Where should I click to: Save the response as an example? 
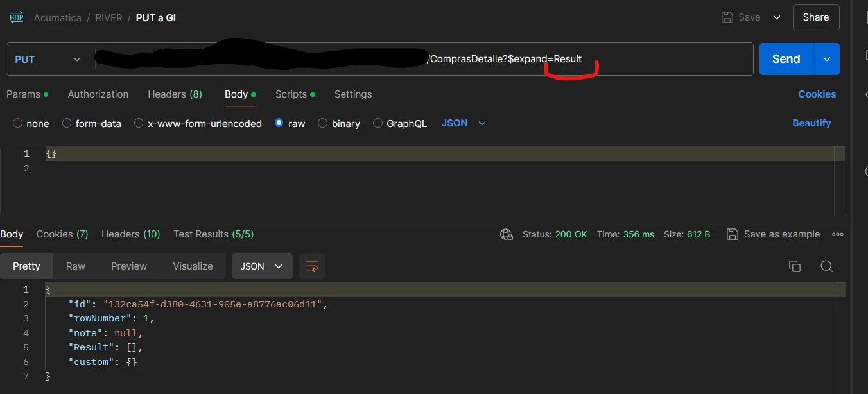click(x=773, y=234)
